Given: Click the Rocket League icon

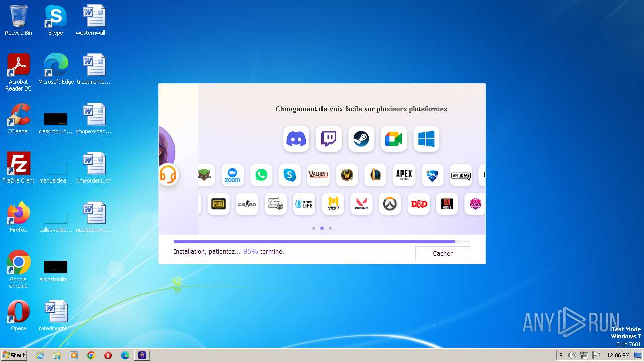Looking at the screenshot, I should click(x=433, y=175).
